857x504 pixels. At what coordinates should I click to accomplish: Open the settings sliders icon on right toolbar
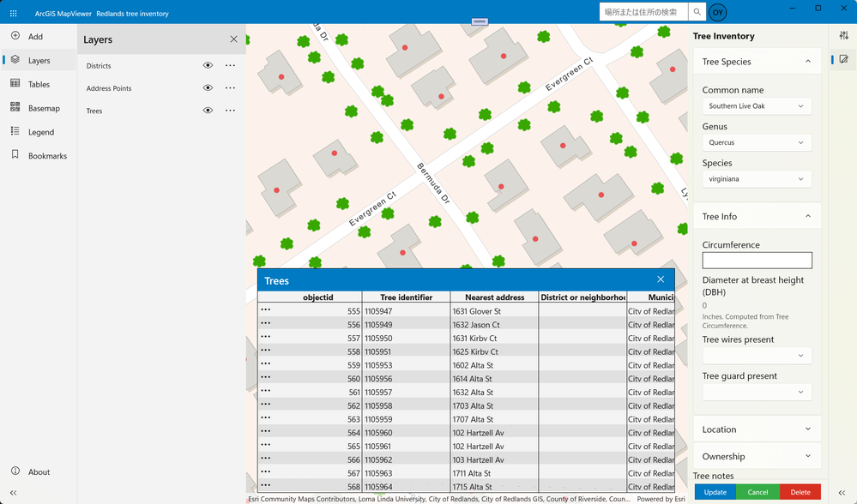844,35
